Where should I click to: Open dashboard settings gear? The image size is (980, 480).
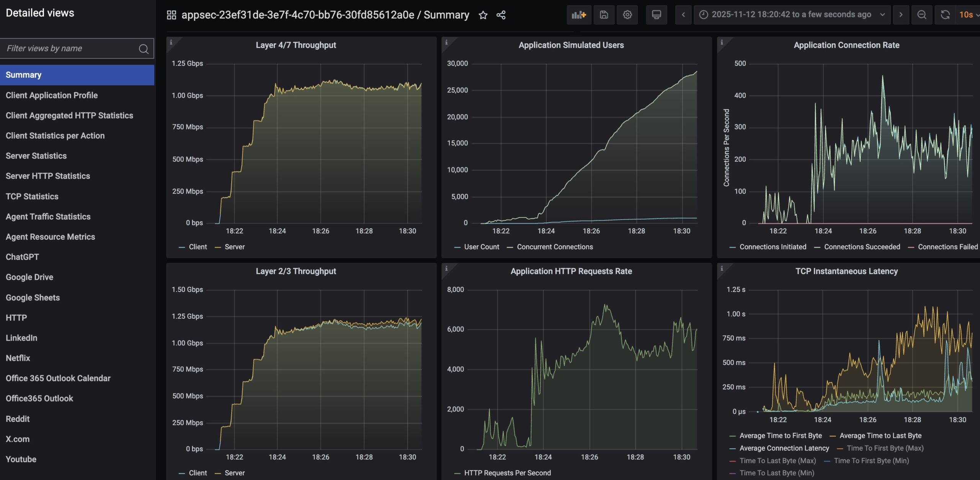(627, 15)
